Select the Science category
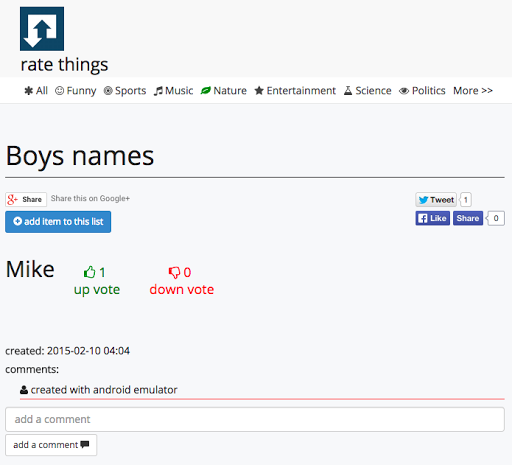512x465 pixels. coord(368,91)
